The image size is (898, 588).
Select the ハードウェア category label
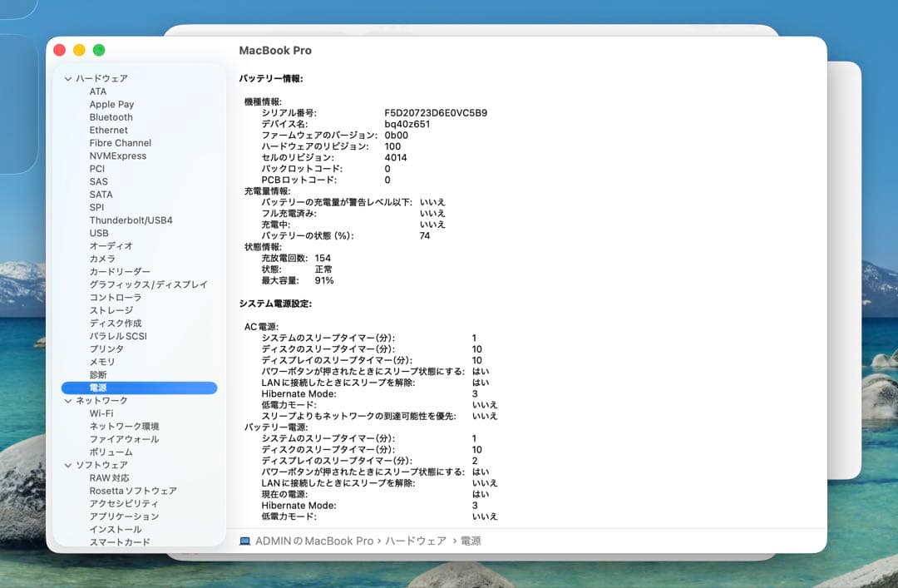point(101,78)
